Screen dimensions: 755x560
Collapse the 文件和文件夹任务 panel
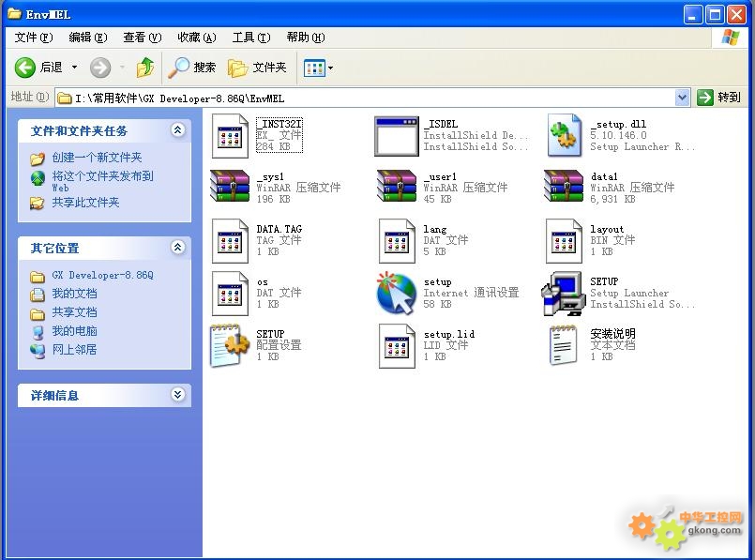pyautogui.click(x=177, y=130)
